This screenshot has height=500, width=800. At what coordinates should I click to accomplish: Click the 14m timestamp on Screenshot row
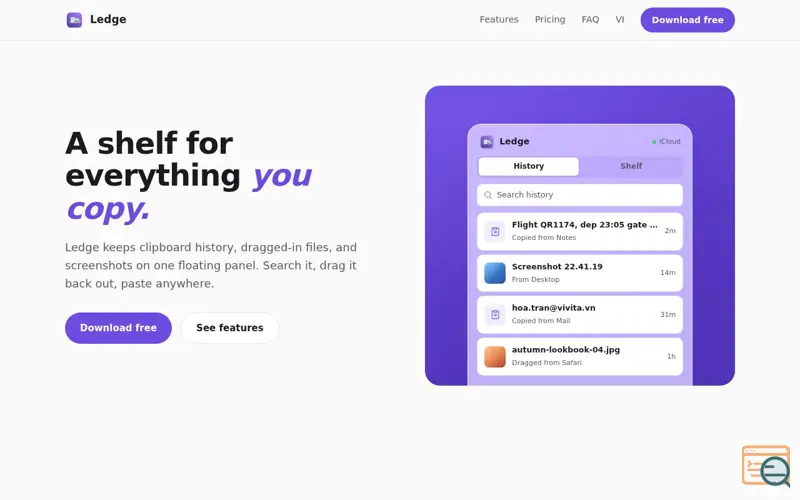click(667, 273)
